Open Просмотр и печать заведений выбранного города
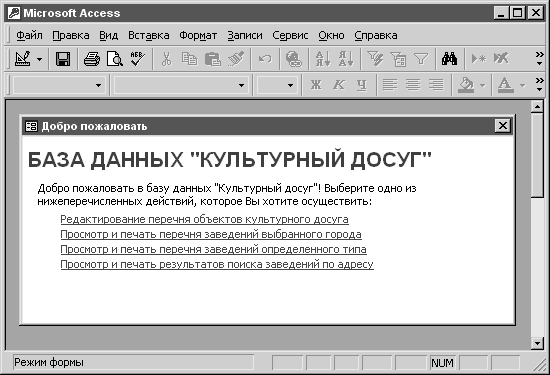 [x=211, y=234]
